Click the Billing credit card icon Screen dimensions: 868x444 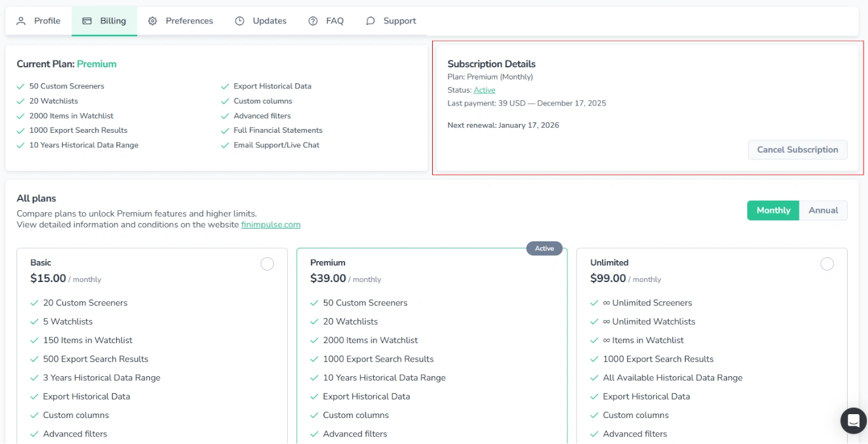click(86, 20)
